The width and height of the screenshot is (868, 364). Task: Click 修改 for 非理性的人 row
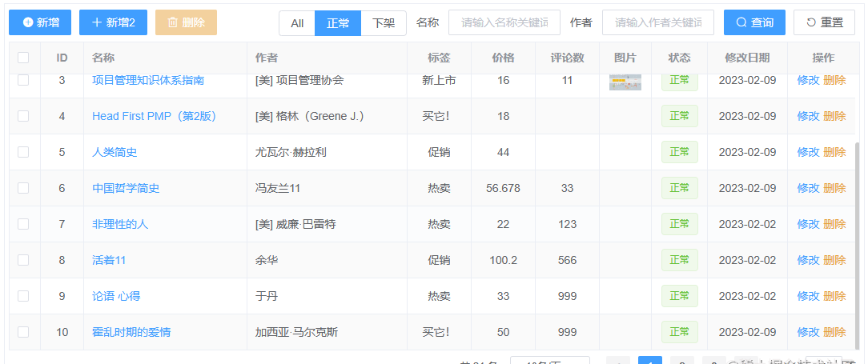[x=808, y=224]
